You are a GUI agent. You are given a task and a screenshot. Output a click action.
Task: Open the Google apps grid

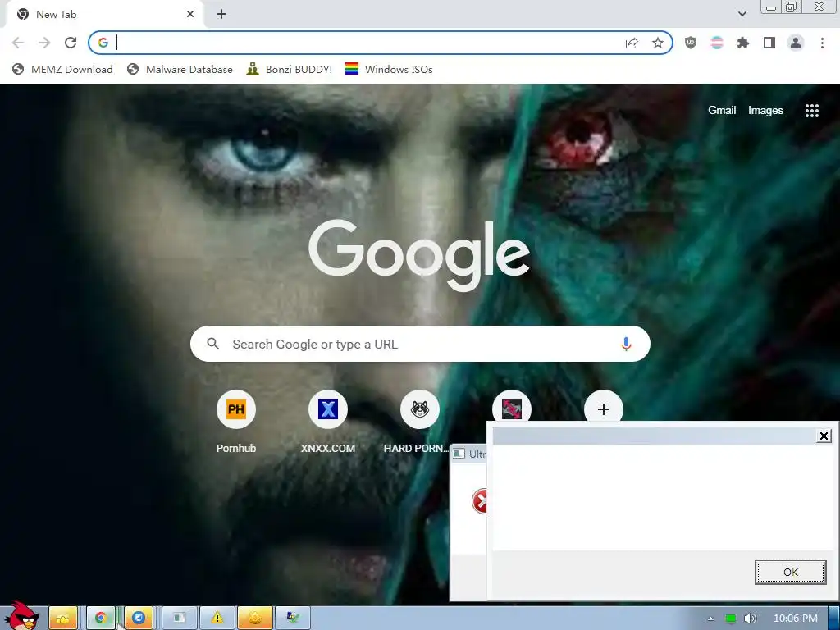click(x=812, y=111)
